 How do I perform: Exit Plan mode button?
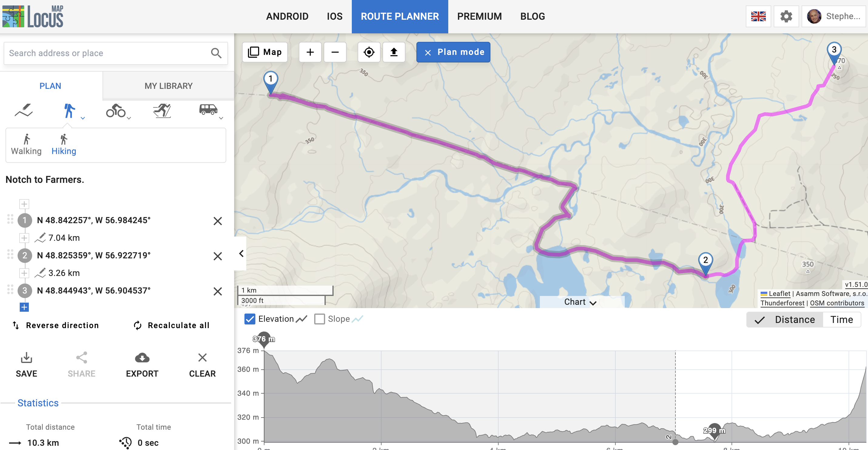[453, 52]
